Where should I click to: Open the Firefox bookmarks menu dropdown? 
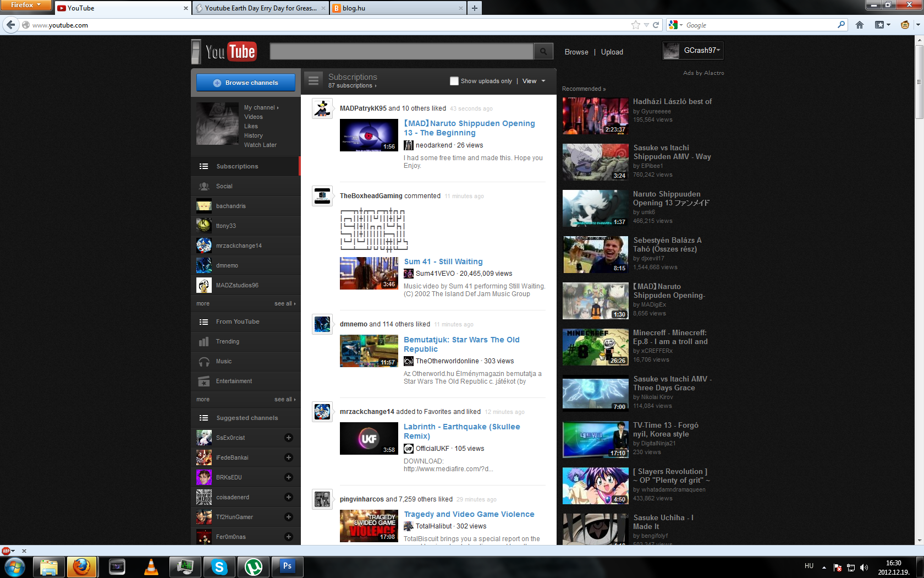click(x=882, y=25)
